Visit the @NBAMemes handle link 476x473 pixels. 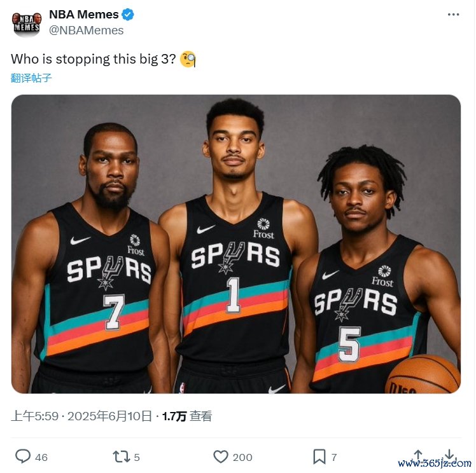(x=86, y=31)
